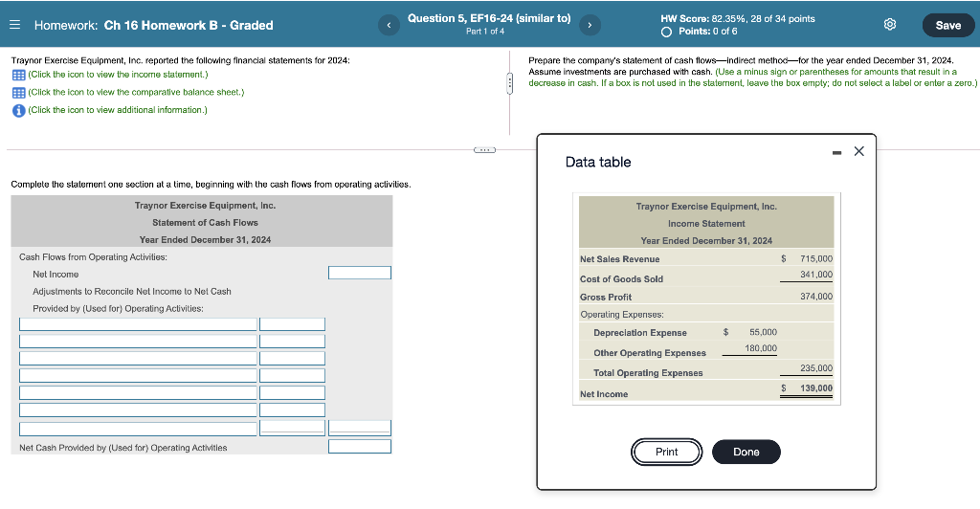Click the second adjustment amount field
The width and height of the screenshot is (980, 509).
(x=293, y=341)
